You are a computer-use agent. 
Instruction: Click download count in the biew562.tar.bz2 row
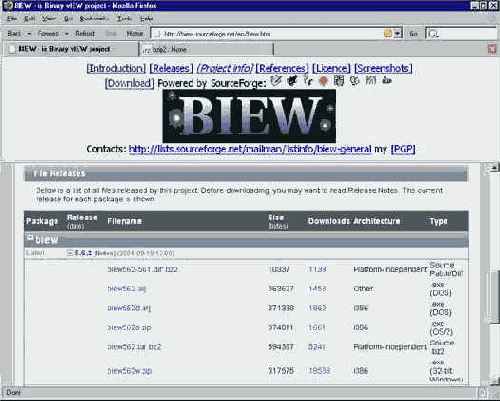[x=316, y=347]
